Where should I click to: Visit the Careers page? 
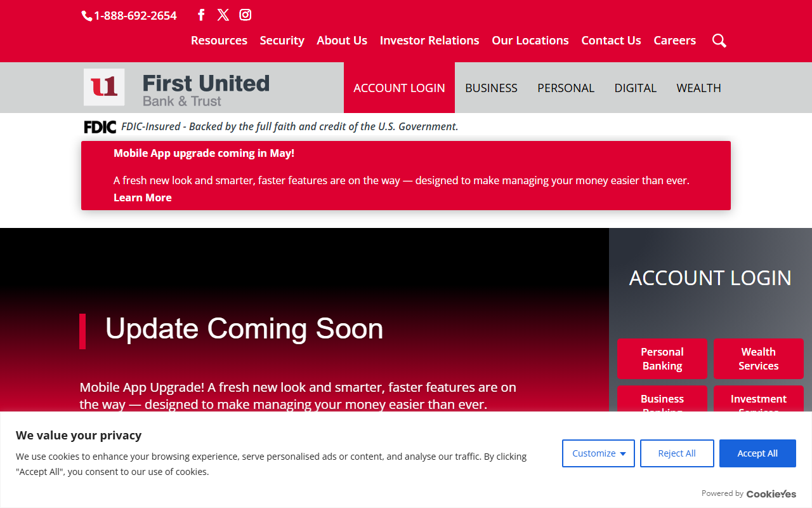[x=675, y=40]
